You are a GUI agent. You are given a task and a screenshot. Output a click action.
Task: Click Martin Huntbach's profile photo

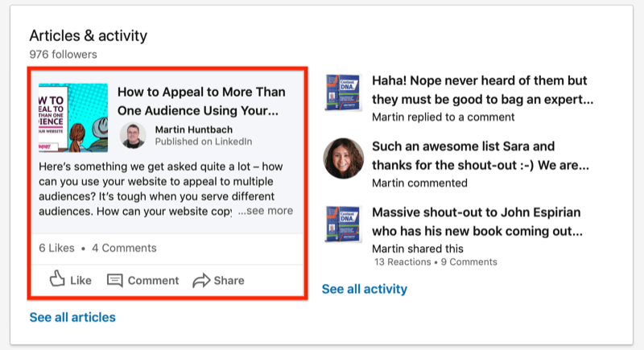pyautogui.click(x=133, y=135)
